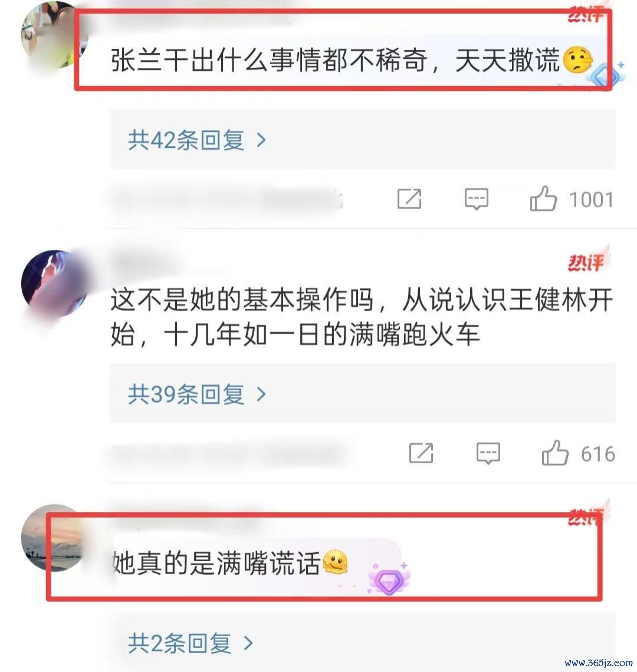Expand the 共42条回复 replies
The image size is (637, 672).
coord(197,140)
